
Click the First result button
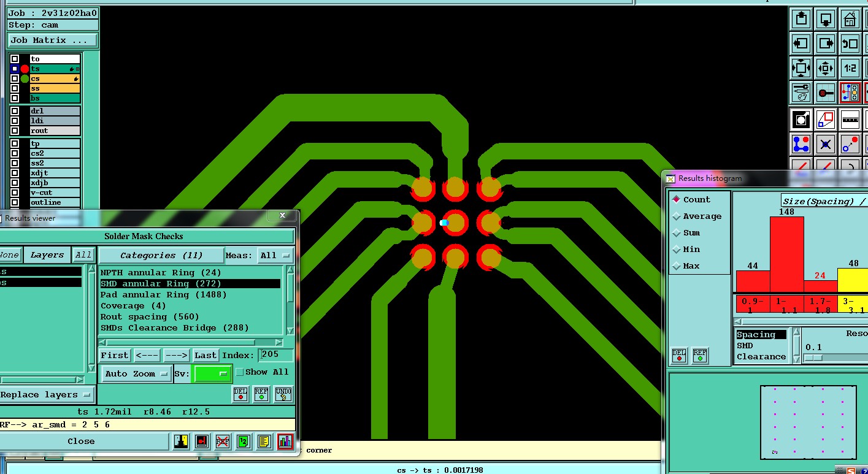115,355
